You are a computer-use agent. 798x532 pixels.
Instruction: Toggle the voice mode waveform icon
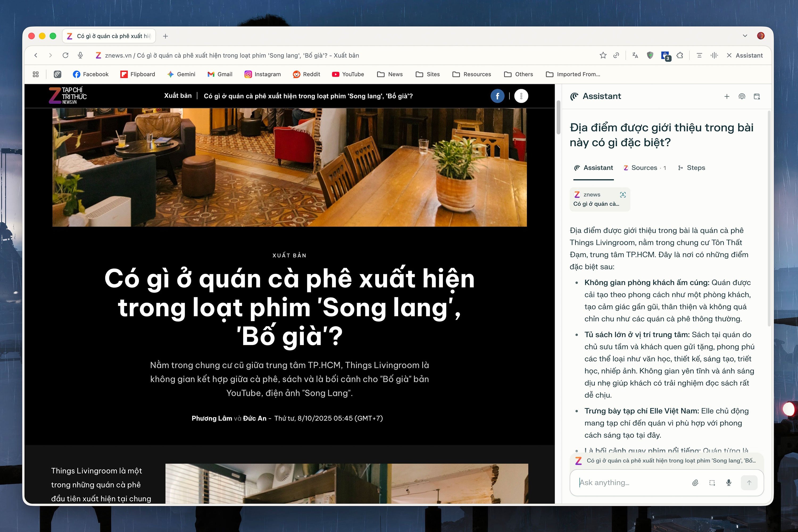[714, 55]
